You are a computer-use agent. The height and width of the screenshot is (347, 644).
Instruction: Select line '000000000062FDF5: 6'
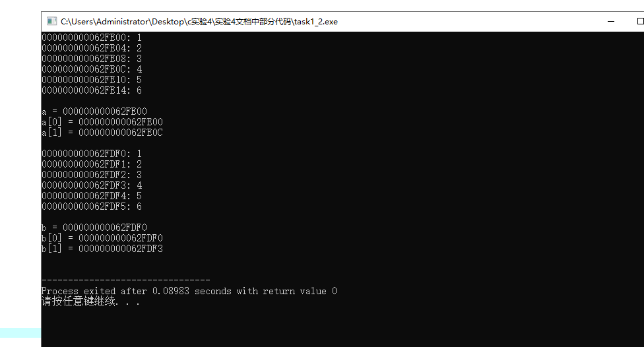point(92,206)
